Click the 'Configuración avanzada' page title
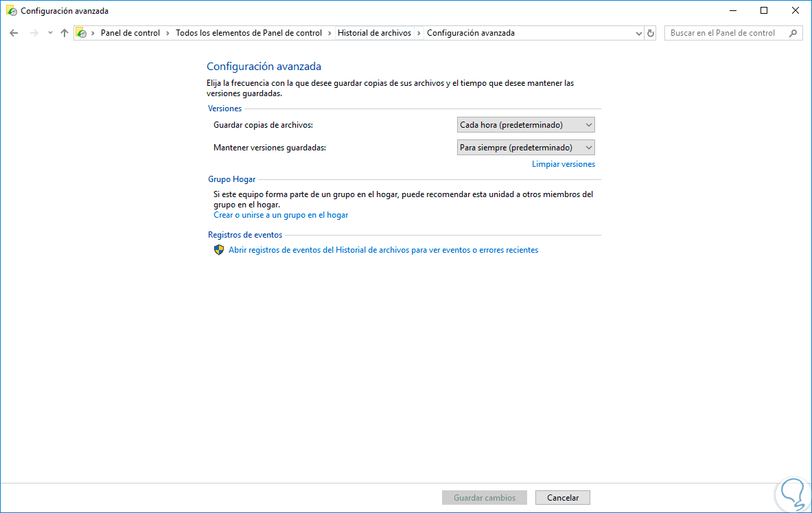 (x=264, y=67)
